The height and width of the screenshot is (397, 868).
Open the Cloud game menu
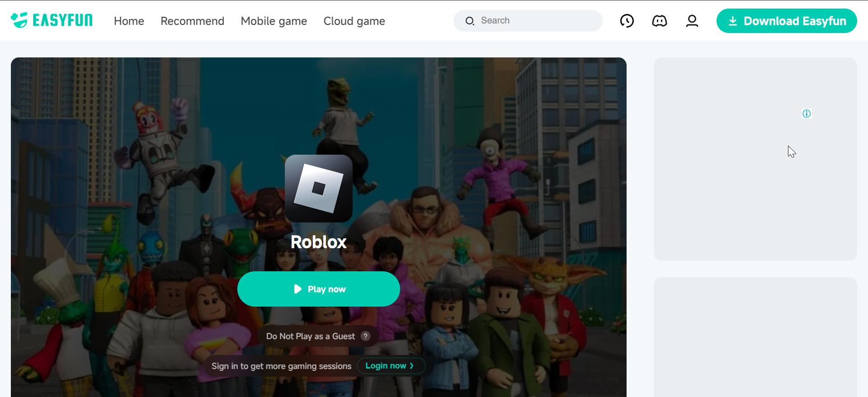[x=354, y=21]
